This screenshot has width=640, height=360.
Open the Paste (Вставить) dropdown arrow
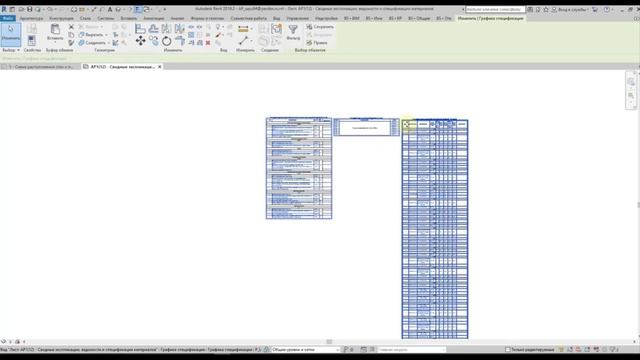point(55,42)
